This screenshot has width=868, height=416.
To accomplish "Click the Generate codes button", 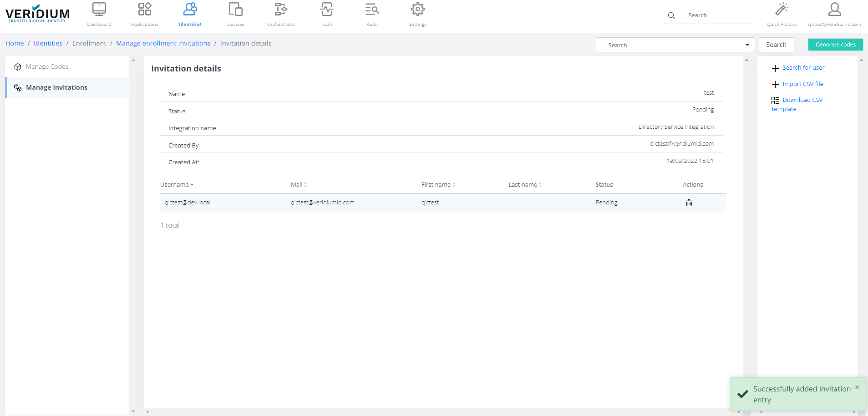I will point(835,45).
